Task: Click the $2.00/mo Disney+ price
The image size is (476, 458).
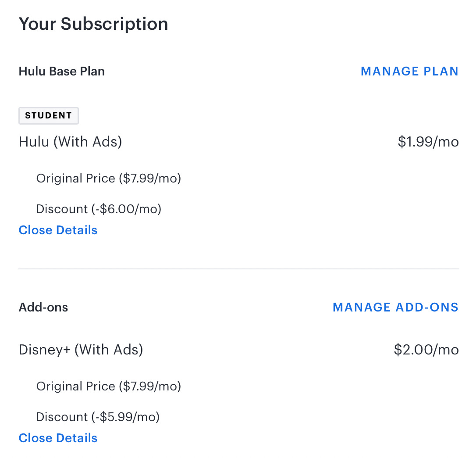Action: [x=426, y=350]
